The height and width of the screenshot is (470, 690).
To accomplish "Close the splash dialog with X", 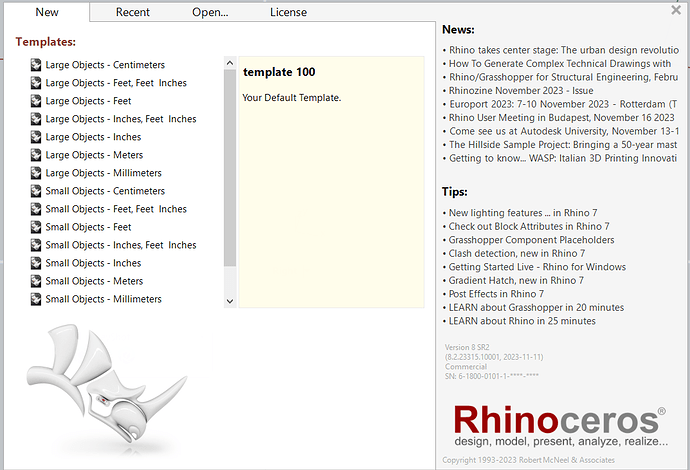I will pyautogui.click(x=676, y=10).
